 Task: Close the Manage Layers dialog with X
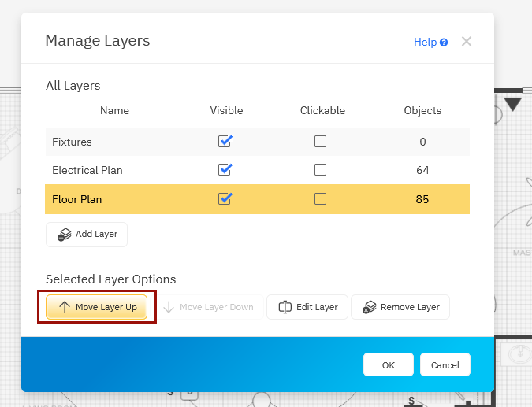pos(467,42)
